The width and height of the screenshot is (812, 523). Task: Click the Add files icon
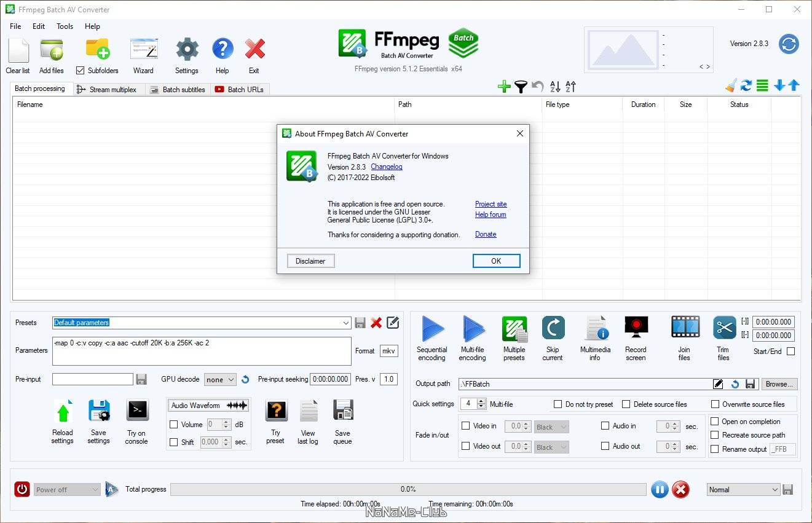[x=52, y=50]
